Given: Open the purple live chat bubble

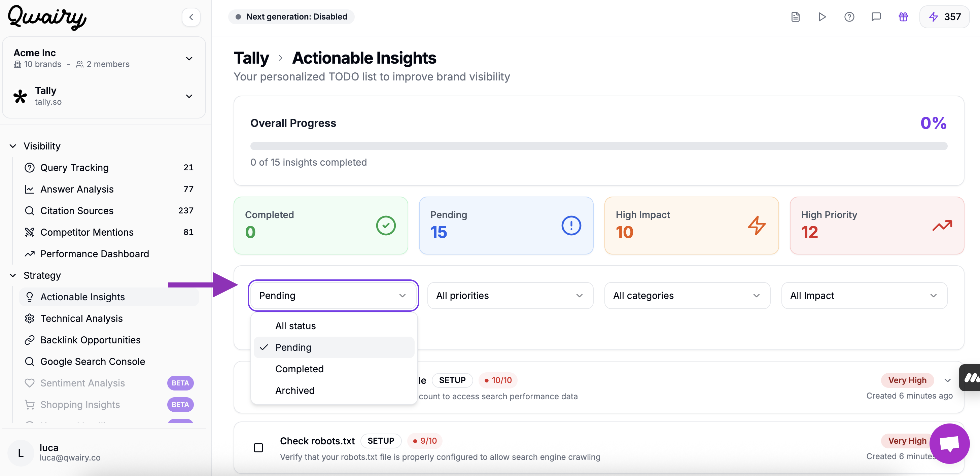Looking at the screenshot, I should (x=949, y=444).
